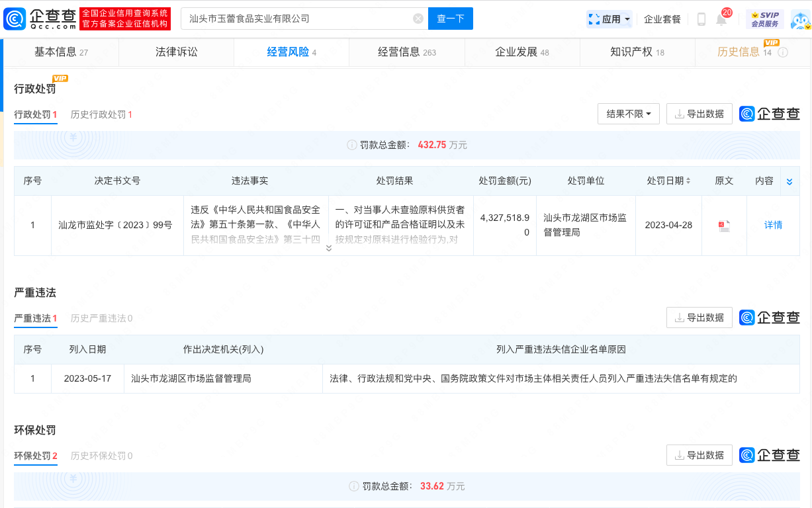Screen dimensions: 812x508
Task: Export 行政处罚 data via 导出数据
Action: point(699,114)
